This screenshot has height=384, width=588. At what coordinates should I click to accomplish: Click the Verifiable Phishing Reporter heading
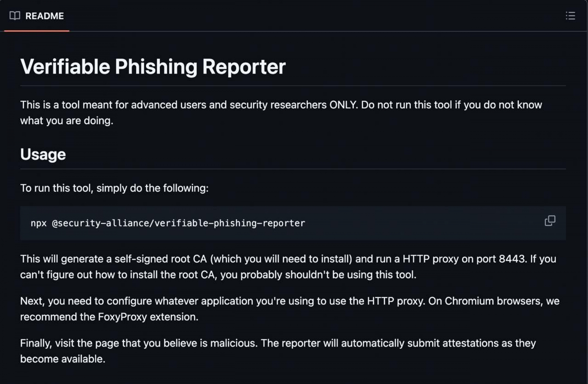(153, 67)
